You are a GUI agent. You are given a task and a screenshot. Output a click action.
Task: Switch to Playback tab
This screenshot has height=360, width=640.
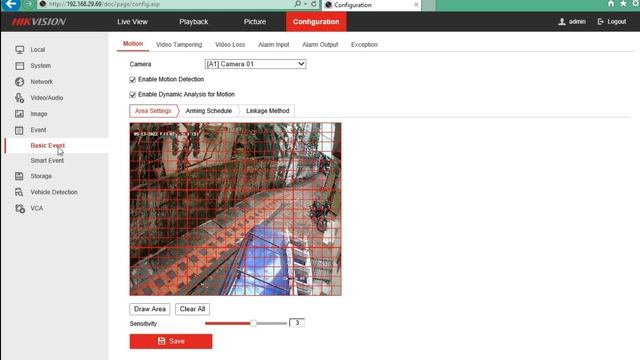point(193,22)
